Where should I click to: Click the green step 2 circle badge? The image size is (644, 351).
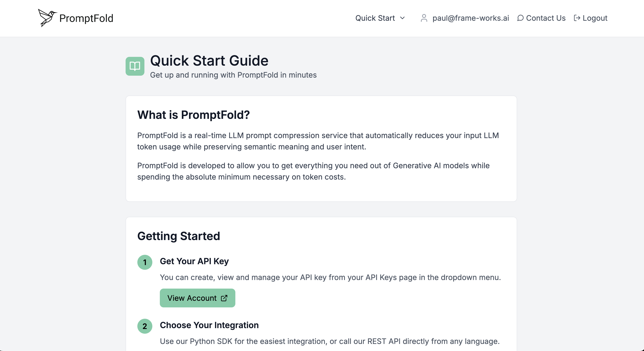coord(145,326)
